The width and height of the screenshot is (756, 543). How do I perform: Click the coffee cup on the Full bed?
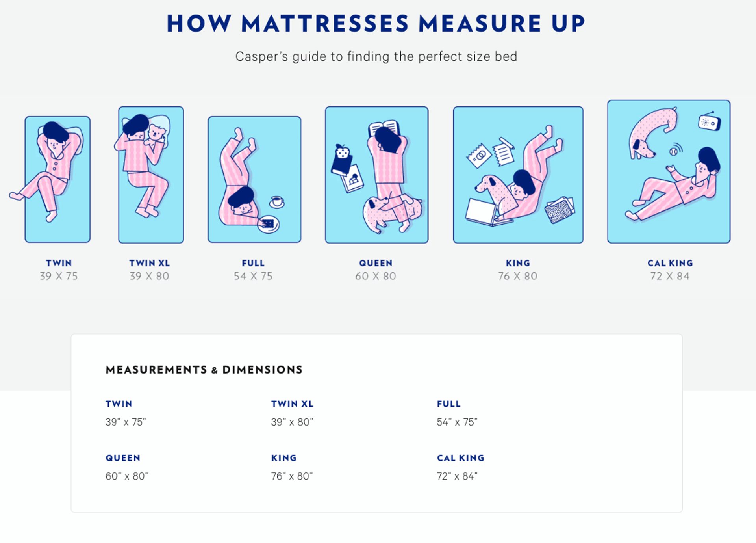pyautogui.click(x=277, y=201)
